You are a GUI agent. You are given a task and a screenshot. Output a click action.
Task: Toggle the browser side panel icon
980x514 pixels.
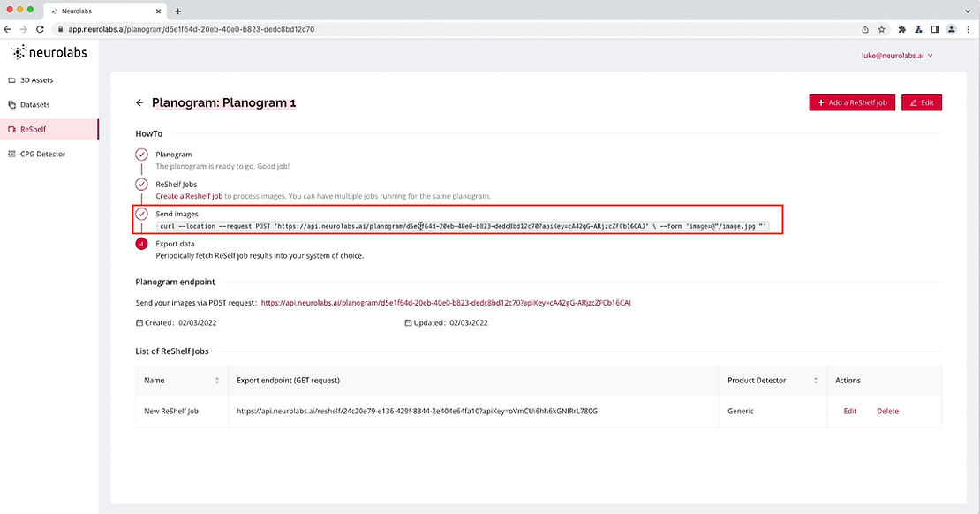coord(935,29)
